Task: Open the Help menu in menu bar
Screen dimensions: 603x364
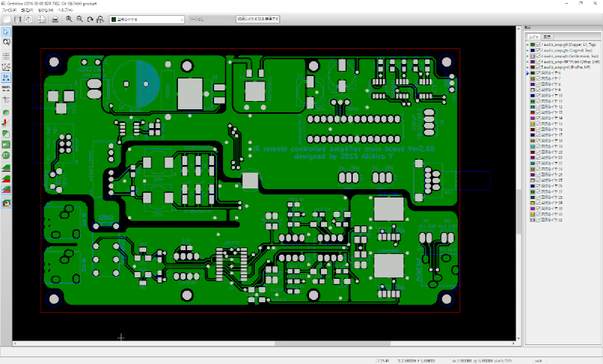Action: [66, 10]
